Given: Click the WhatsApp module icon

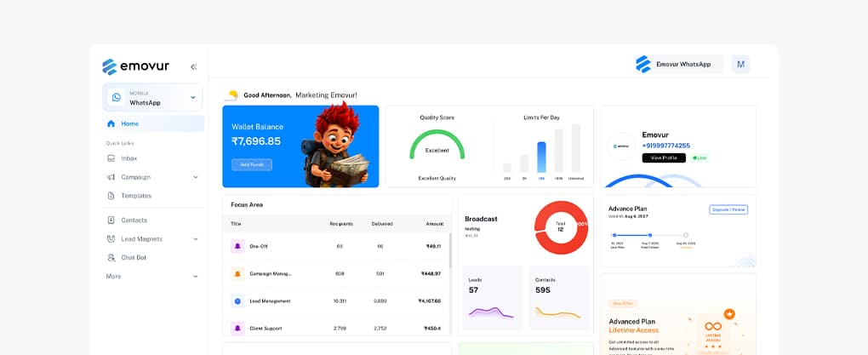Looking at the screenshot, I should 117,97.
